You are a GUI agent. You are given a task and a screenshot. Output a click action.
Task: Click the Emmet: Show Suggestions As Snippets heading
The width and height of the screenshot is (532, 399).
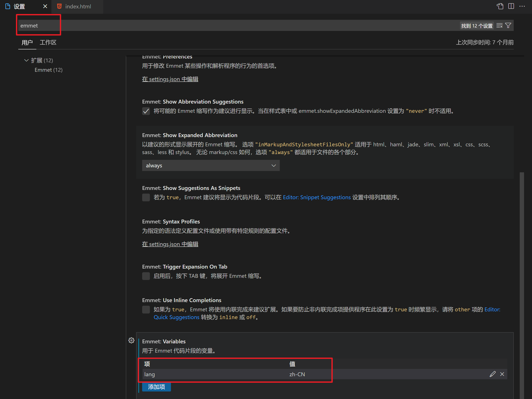(191, 188)
